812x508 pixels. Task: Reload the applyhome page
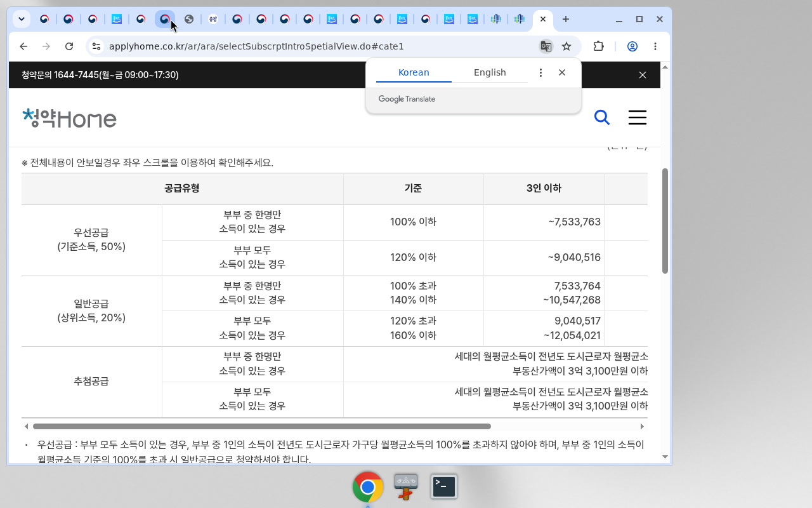(x=70, y=46)
